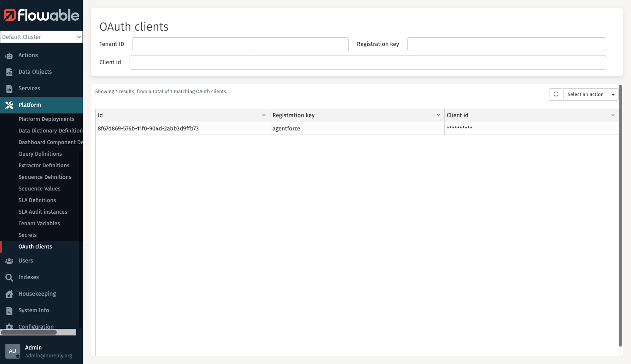
Task: Open Secrets under the Platform menu
Action: click(x=27, y=235)
